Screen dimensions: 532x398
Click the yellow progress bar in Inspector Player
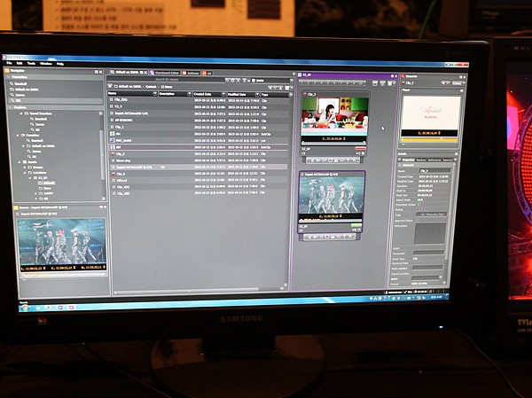pyautogui.click(x=429, y=139)
